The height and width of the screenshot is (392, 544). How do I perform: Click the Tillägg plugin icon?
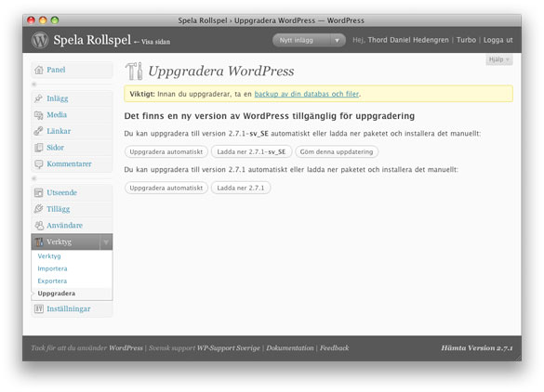[38, 209]
